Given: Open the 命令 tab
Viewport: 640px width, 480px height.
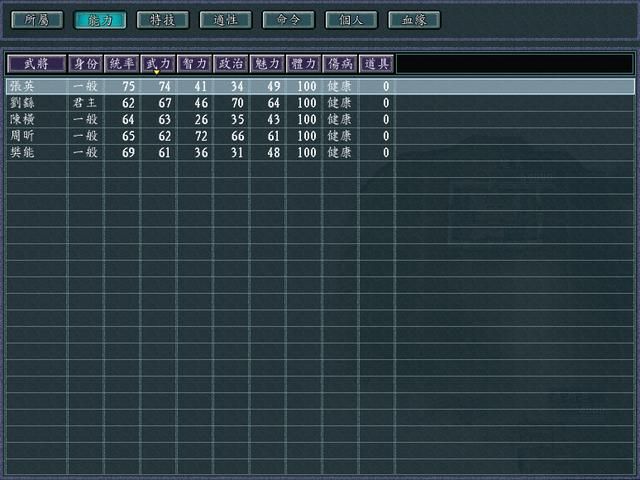Looking at the screenshot, I should pyautogui.click(x=288, y=20).
